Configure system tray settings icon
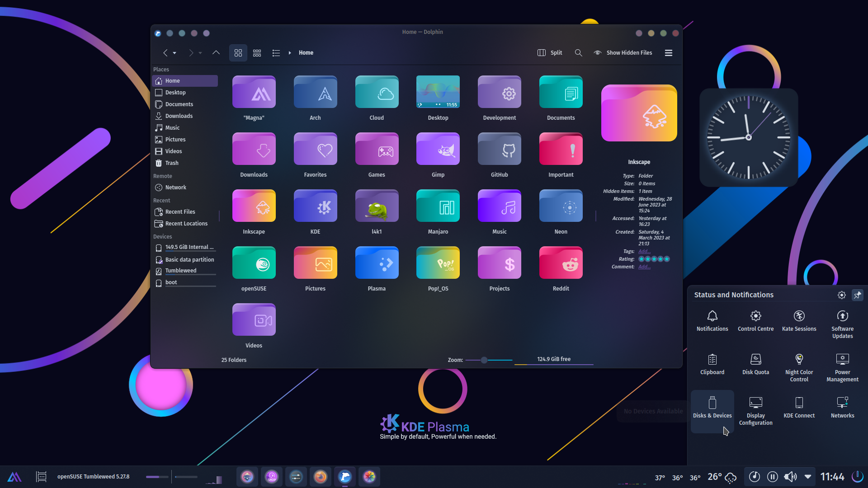Screen dimensions: 868x488 pyautogui.click(x=841, y=295)
